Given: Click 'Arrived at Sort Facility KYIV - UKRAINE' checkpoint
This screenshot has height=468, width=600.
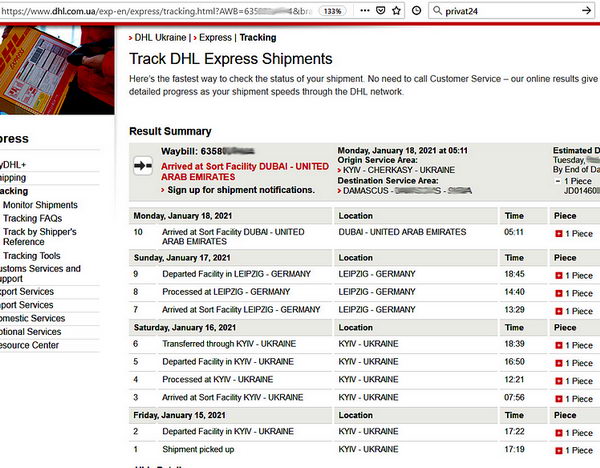Looking at the screenshot, I should click(233, 397).
